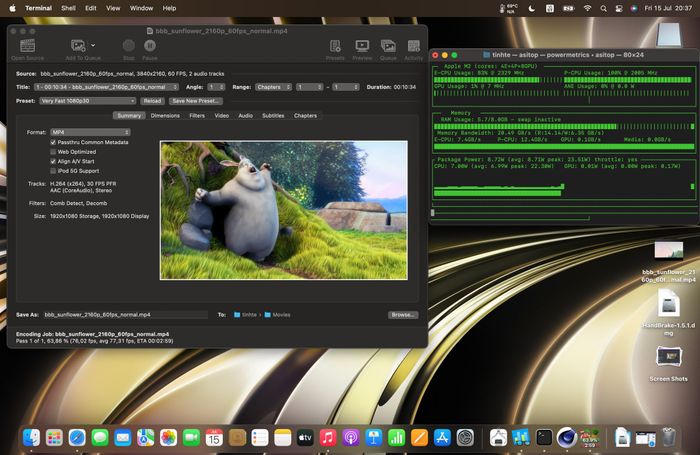The height and width of the screenshot is (455, 700).
Task: Open Spotlight search icon
Action: click(603, 8)
